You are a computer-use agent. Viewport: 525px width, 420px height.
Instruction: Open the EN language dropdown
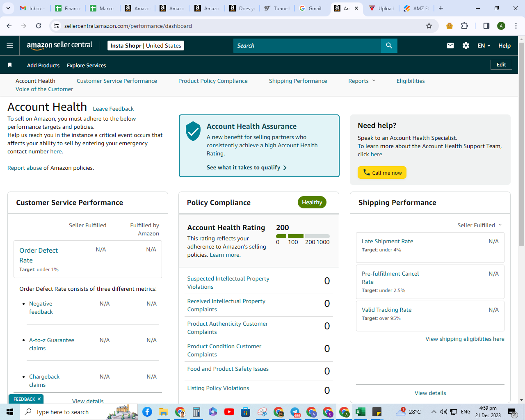(484, 46)
